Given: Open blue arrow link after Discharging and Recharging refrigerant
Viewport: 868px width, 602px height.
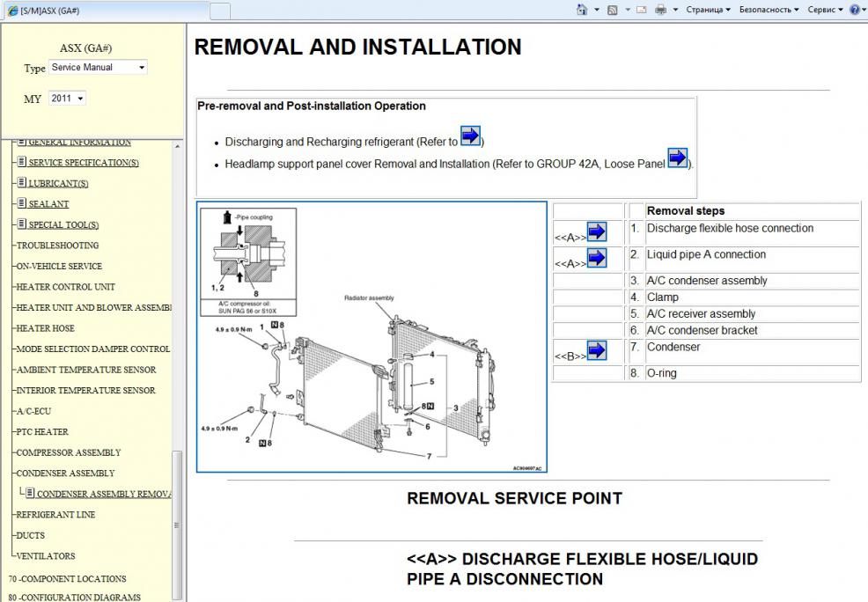Looking at the screenshot, I should tap(471, 136).
